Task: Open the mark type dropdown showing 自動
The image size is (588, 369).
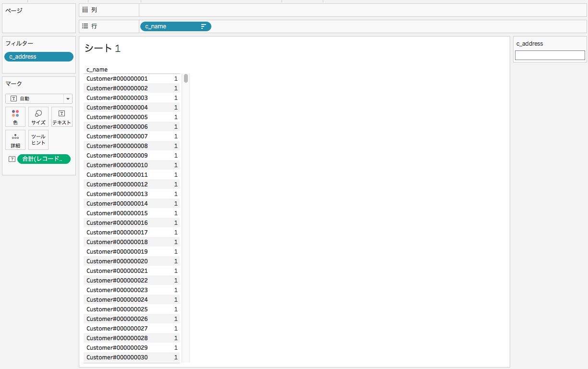Action: [68, 98]
